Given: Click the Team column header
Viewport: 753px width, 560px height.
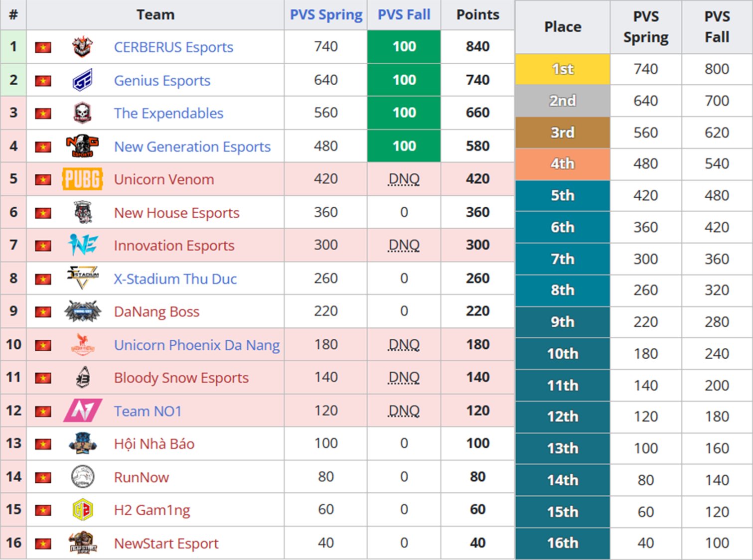Looking at the screenshot, I should [155, 15].
